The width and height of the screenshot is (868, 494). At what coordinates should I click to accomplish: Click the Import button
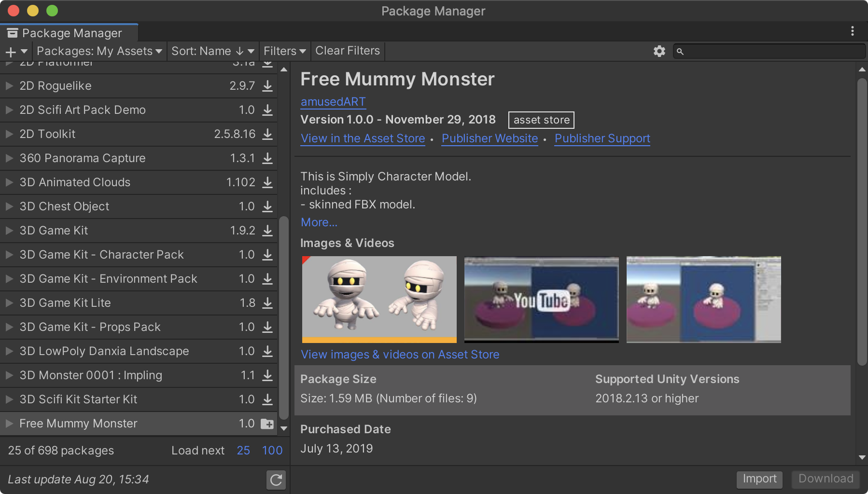[759, 479]
